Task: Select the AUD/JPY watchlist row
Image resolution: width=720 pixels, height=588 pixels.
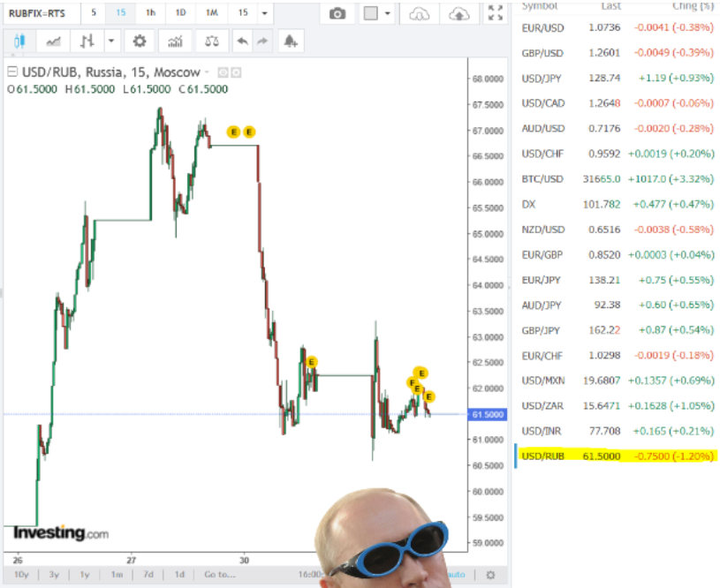Action: [x=617, y=305]
